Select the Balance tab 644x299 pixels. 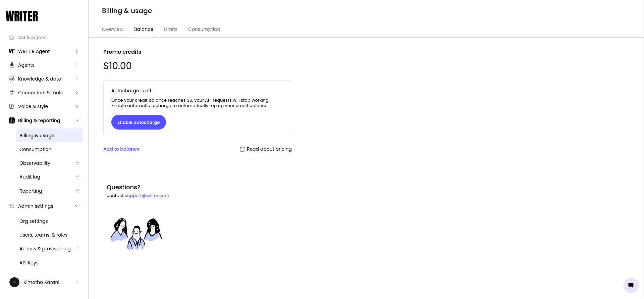point(144,29)
